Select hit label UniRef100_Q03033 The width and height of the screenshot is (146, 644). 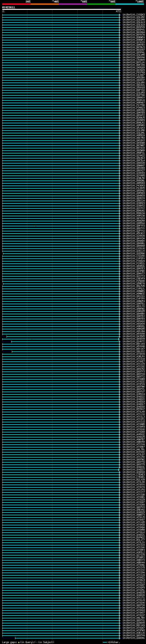134,42
